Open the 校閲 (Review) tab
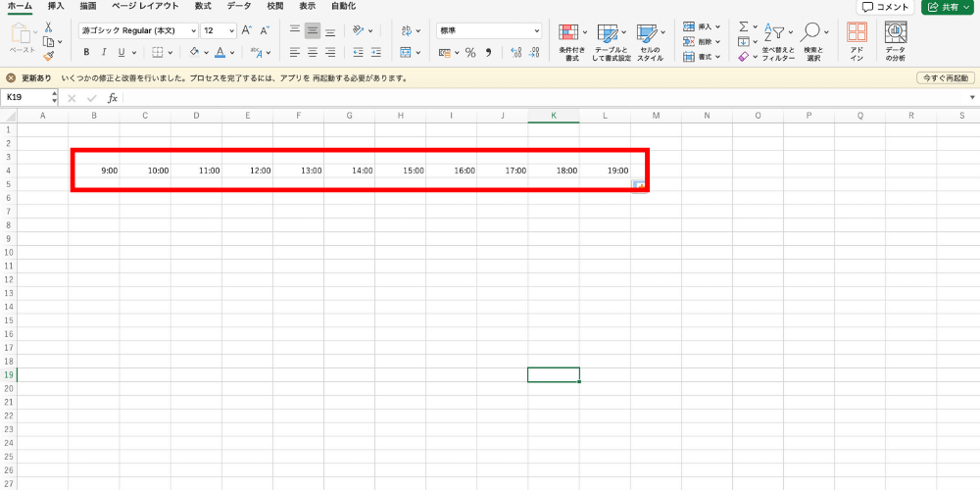The image size is (980, 490). click(275, 6)
